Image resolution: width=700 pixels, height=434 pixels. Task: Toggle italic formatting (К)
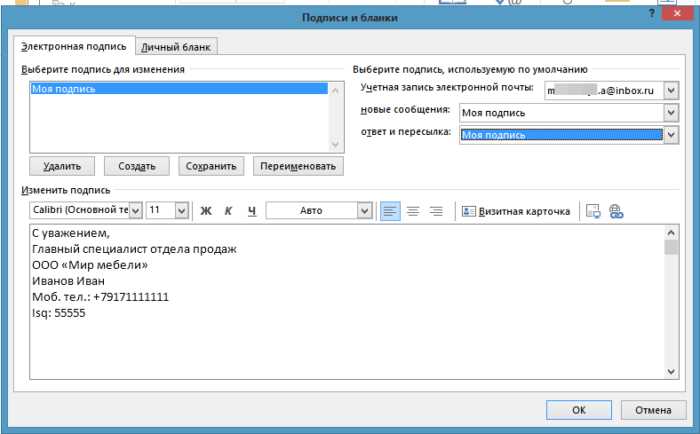tap(228, 211)
